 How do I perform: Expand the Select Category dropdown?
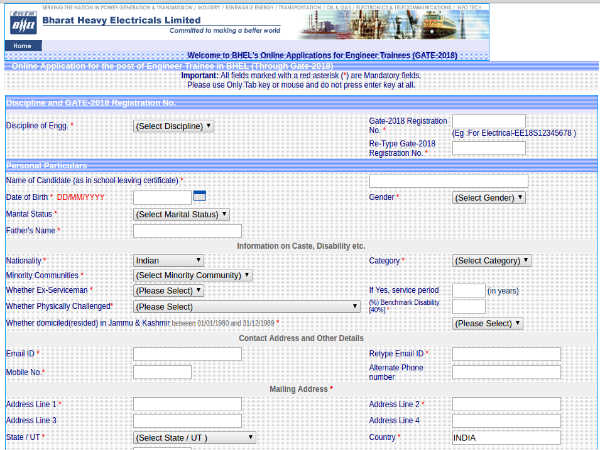coord(491,261)
